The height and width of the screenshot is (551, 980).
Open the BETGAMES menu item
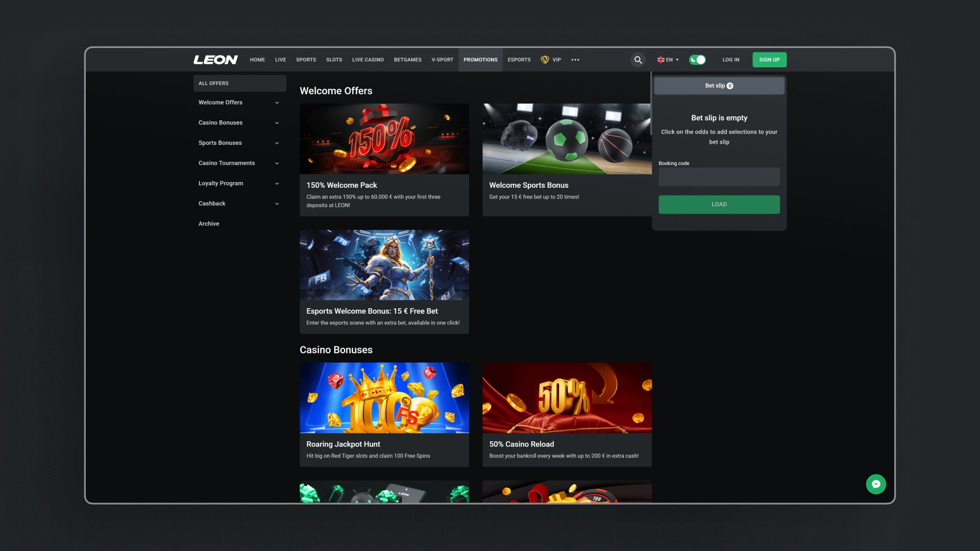tap(407, 60)
